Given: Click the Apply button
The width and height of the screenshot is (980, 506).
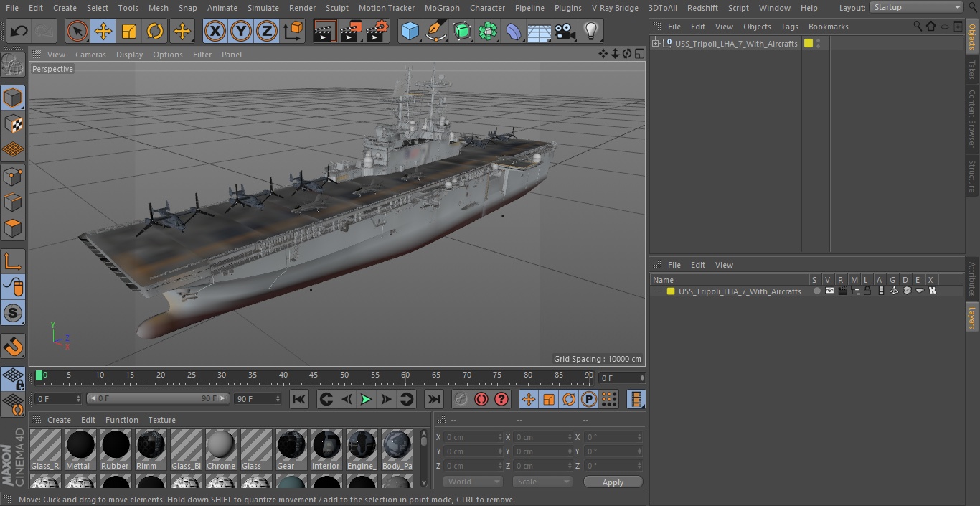Looking at the screenshot, I should (613, 482).
